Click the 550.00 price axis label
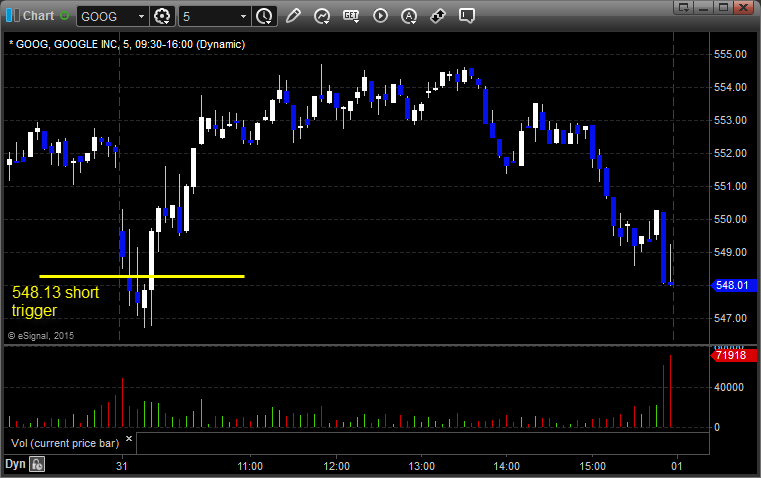The image size is (761, 478). [x=730, y=219]
